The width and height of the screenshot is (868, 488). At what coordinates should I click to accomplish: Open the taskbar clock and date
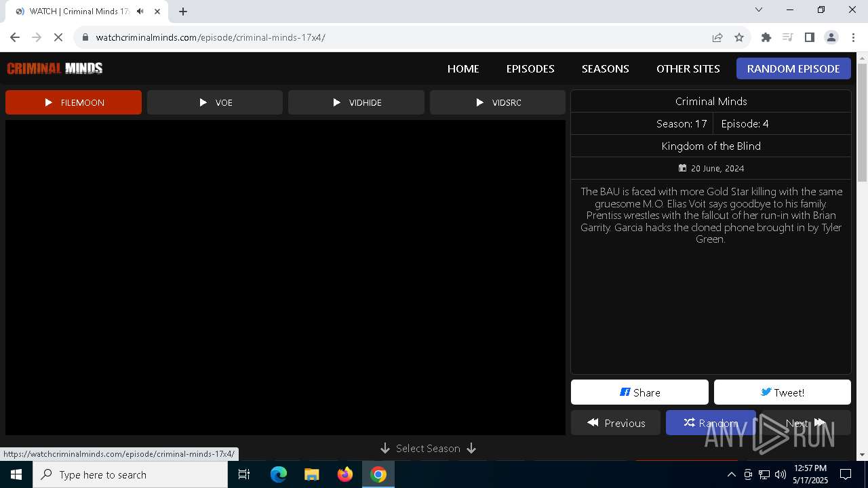(x=810, y=474)
